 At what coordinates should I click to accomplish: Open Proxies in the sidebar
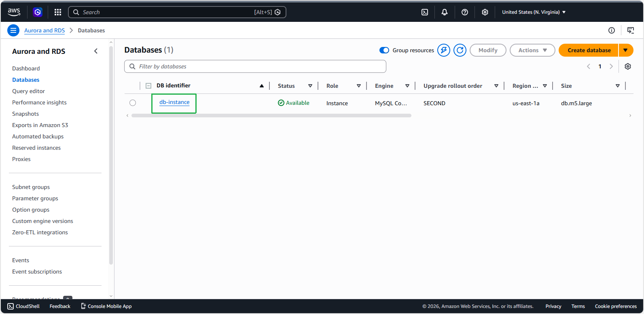point(21,159)
